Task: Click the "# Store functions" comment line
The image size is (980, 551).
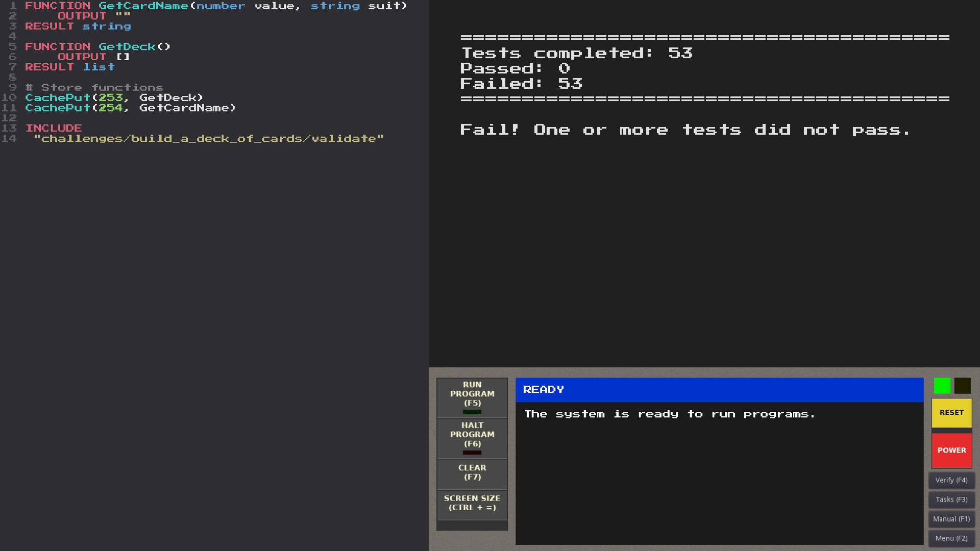Action: pyautogui.click(x=94, y=87)
